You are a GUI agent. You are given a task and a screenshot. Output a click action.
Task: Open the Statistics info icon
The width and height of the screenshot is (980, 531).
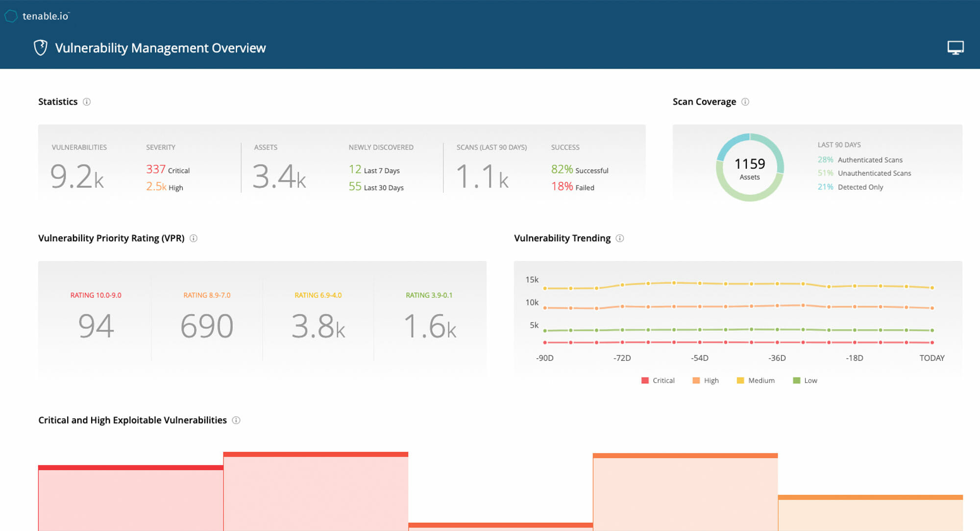(87, 102)
